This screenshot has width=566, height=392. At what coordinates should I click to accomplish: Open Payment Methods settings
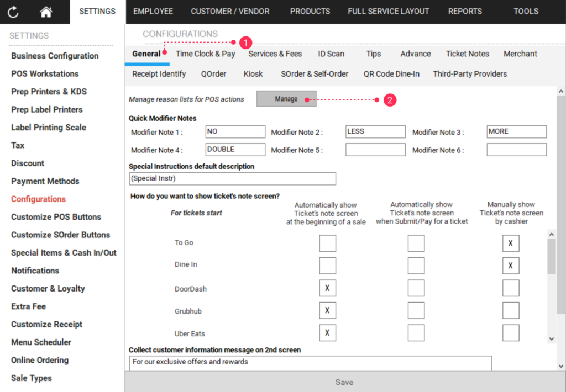(x=45, y=181)
